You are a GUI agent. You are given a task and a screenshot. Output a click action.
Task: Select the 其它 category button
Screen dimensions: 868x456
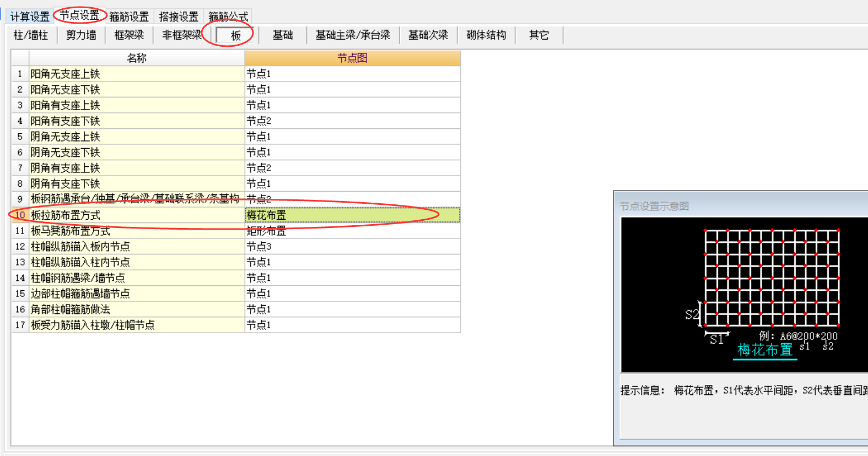coord(539,35)
